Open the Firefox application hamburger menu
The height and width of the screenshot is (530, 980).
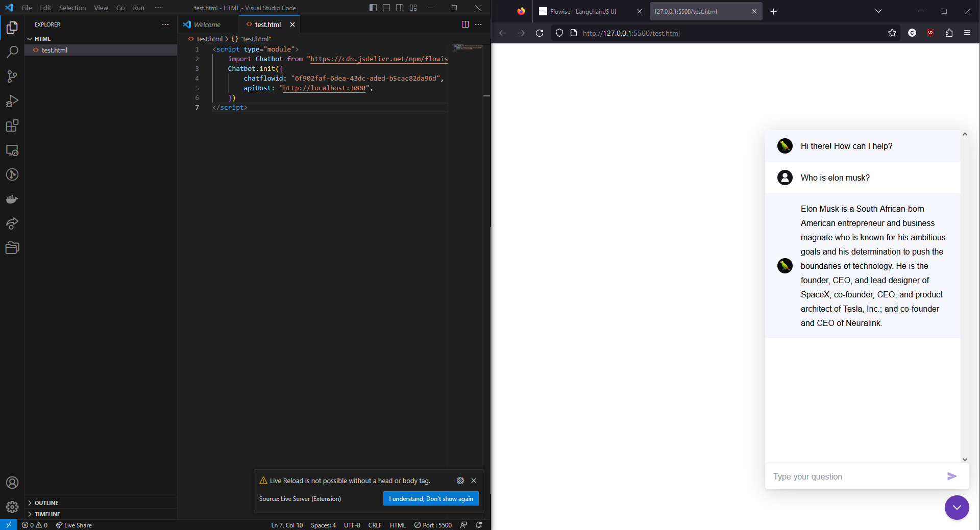pyautogui.click(x=967, y=33)
